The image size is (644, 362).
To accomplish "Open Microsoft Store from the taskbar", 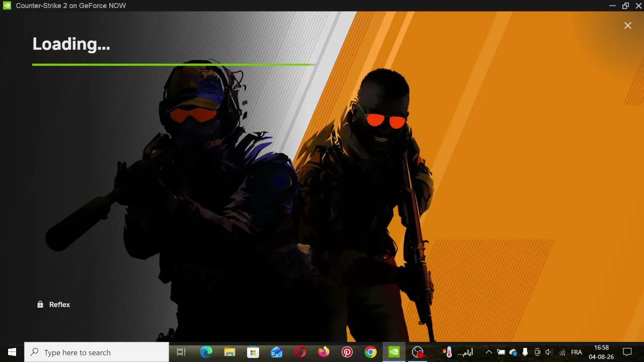I will tap(253, 352).
